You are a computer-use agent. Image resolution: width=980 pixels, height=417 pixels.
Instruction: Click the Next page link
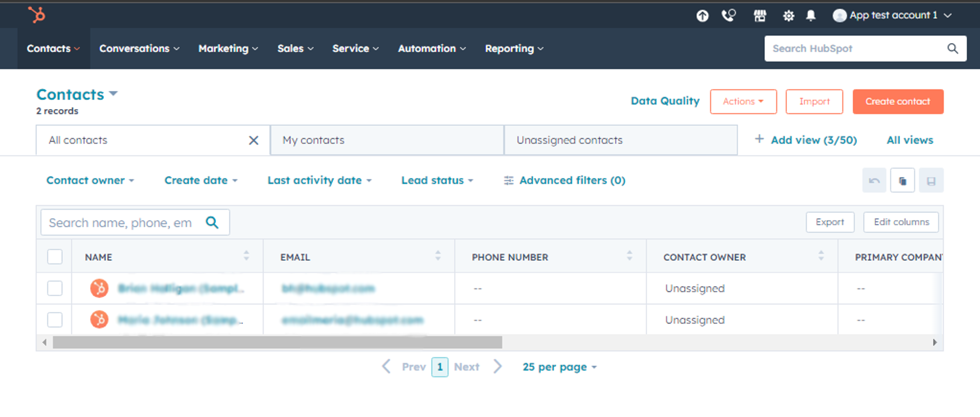pyautogui.click(x=466, y=367)
